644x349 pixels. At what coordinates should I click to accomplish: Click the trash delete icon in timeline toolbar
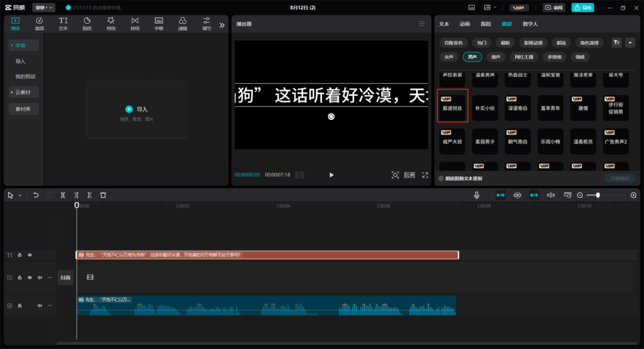pos(103,195)
